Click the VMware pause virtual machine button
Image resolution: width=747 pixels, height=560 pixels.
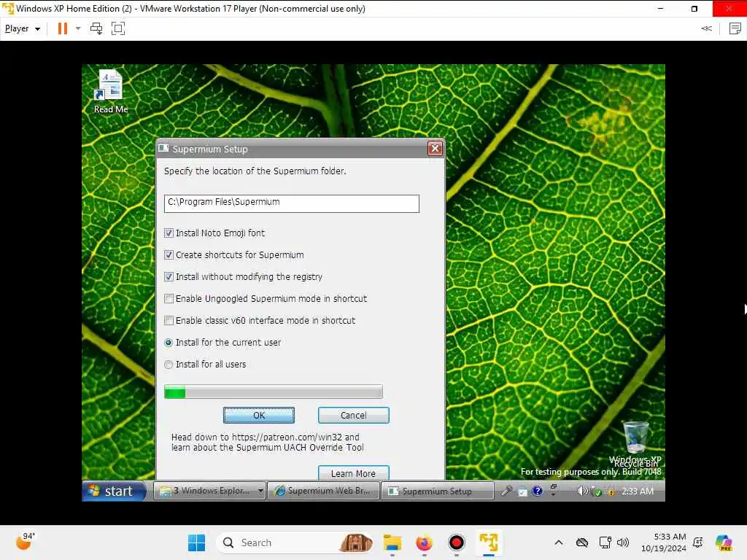(63, 28)
